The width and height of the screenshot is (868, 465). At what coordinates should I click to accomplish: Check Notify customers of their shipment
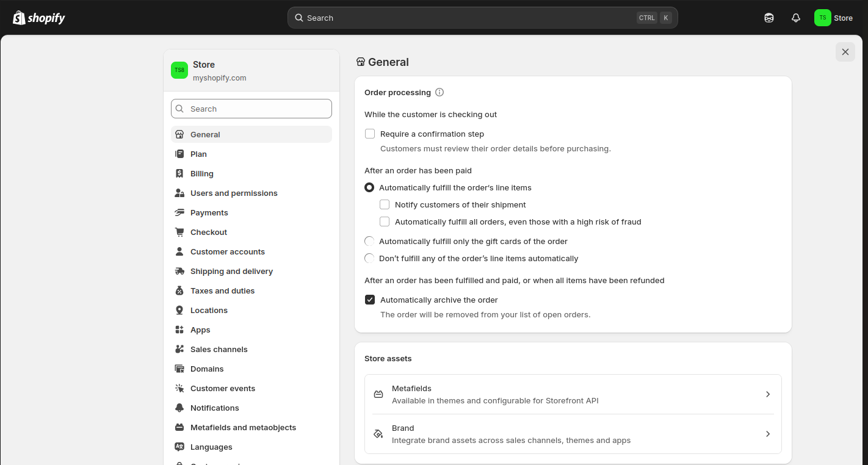pyautogui.click(x=385, y=204)
